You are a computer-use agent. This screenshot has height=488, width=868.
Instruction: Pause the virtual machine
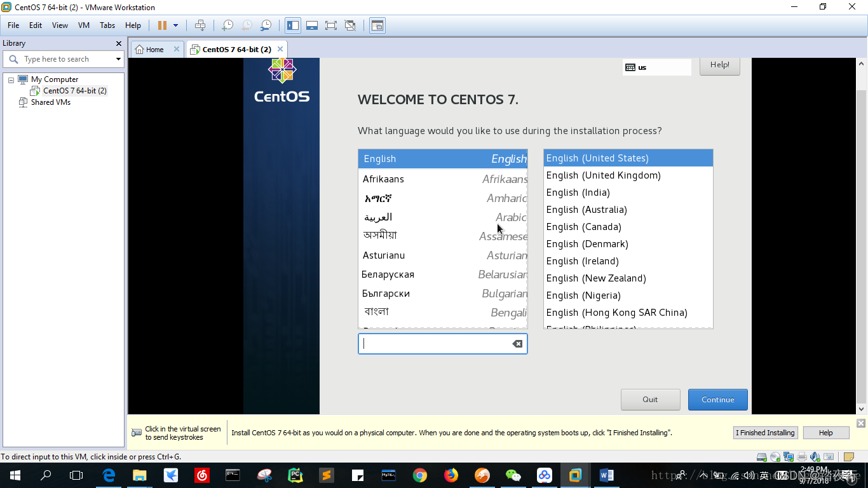click(x=162, y=25)
